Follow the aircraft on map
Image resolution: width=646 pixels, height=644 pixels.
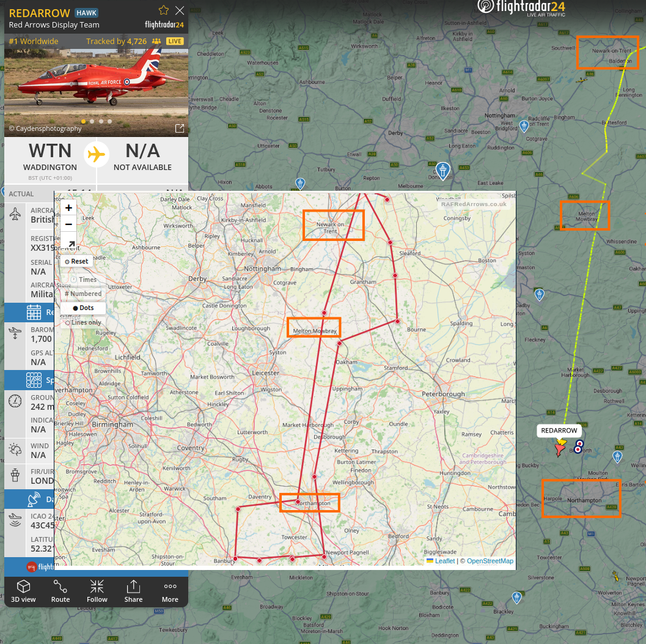97,591
